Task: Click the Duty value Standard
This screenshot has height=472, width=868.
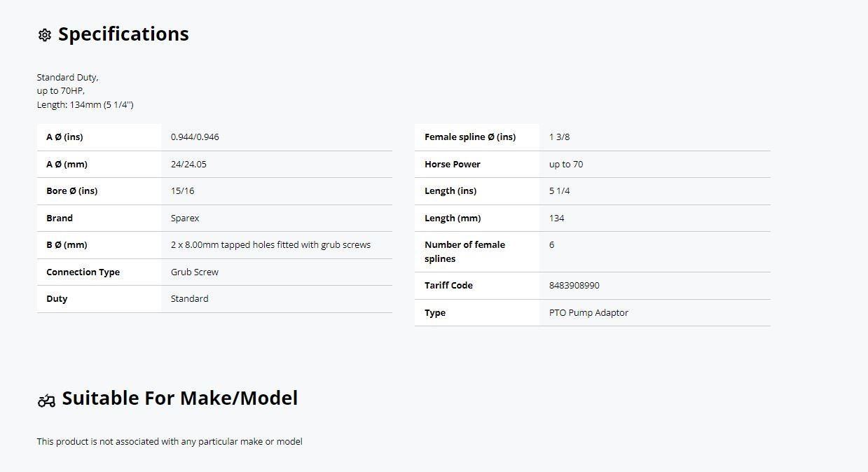Action: pyautogui.click(x=189, y=298)
